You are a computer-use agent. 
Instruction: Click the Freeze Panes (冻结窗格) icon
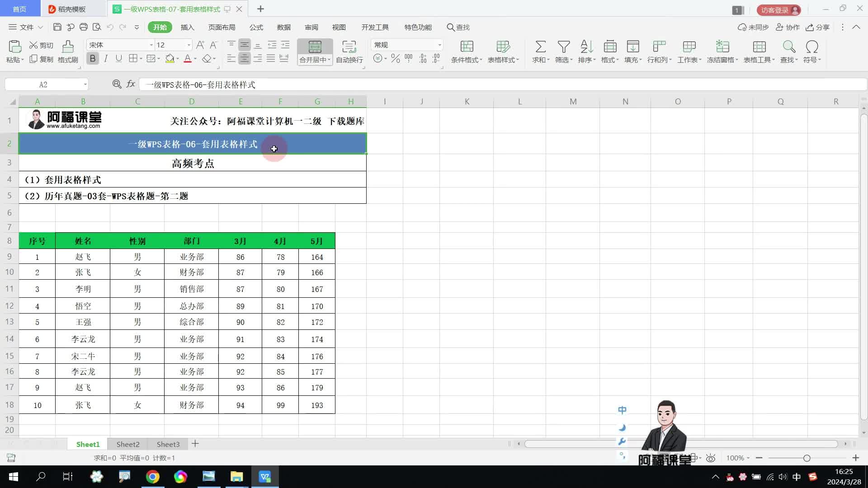coord(722,47)
